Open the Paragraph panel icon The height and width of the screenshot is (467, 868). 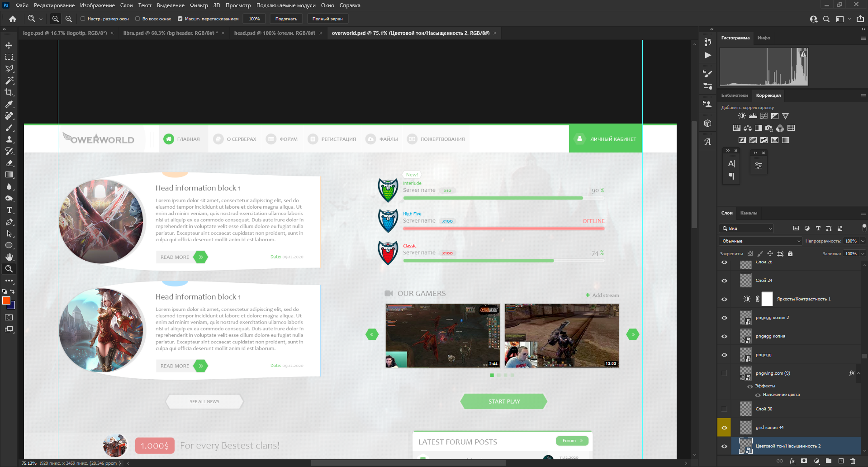tap(731, 176)
